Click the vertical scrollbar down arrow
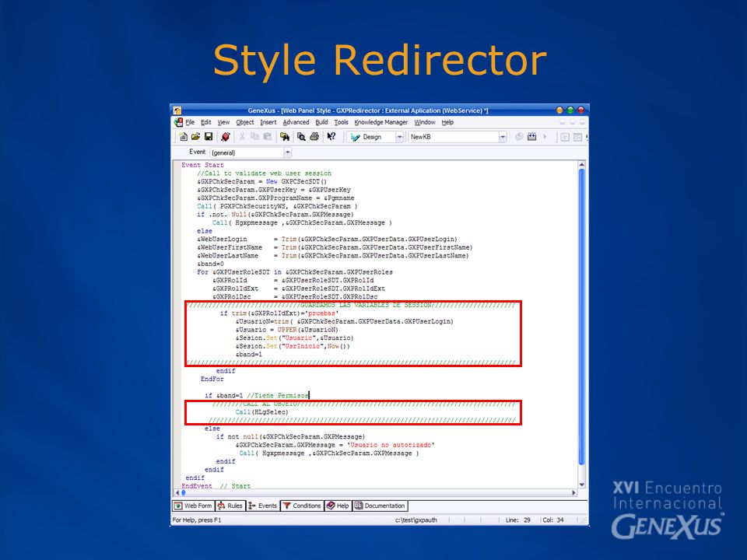 582,485
